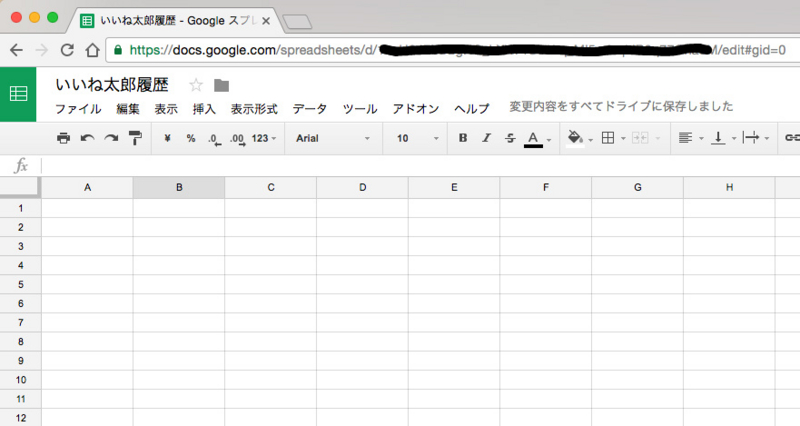The image size is (800, 426).
Task: Open the アドオン menu
Action: 416,109
